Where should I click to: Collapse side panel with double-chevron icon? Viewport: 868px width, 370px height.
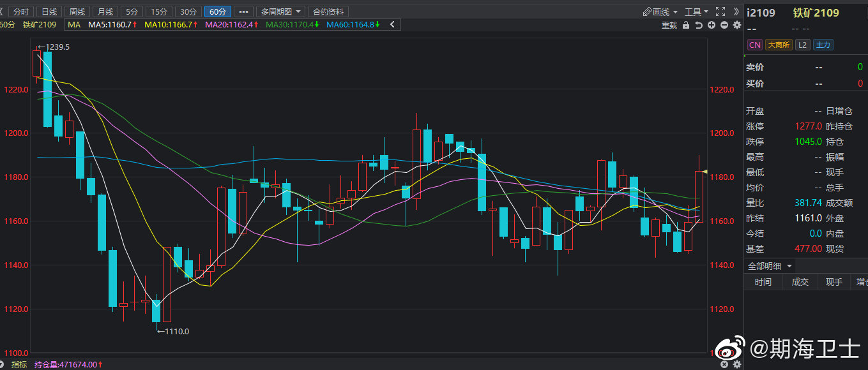[736, 11]
